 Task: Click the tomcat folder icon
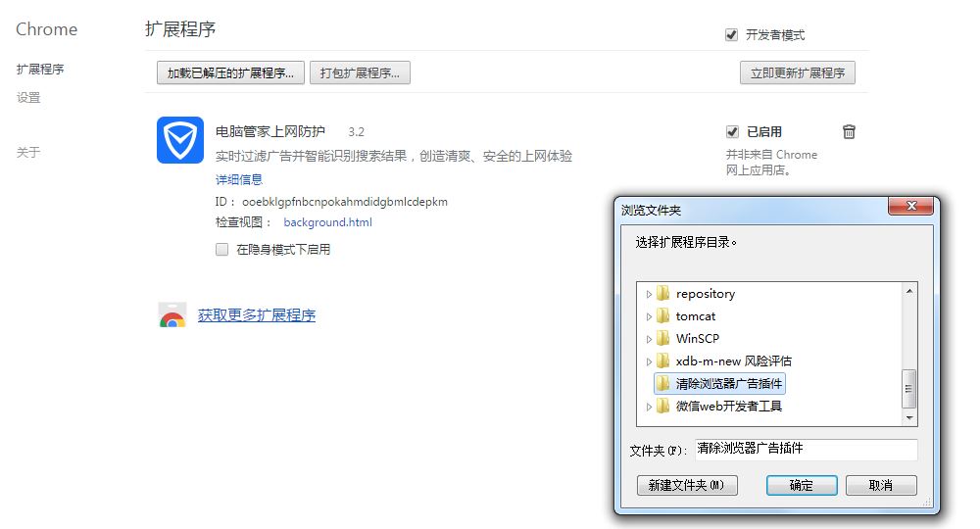(663, 316)
